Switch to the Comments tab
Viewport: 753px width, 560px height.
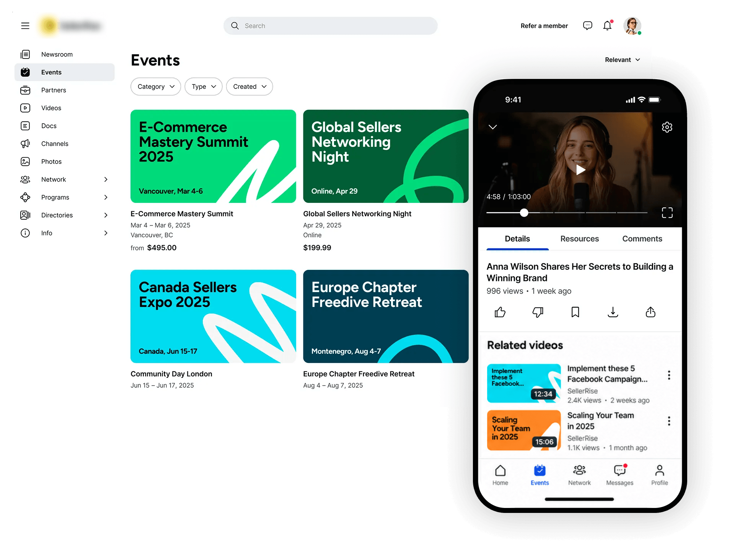tap(642, 239)
